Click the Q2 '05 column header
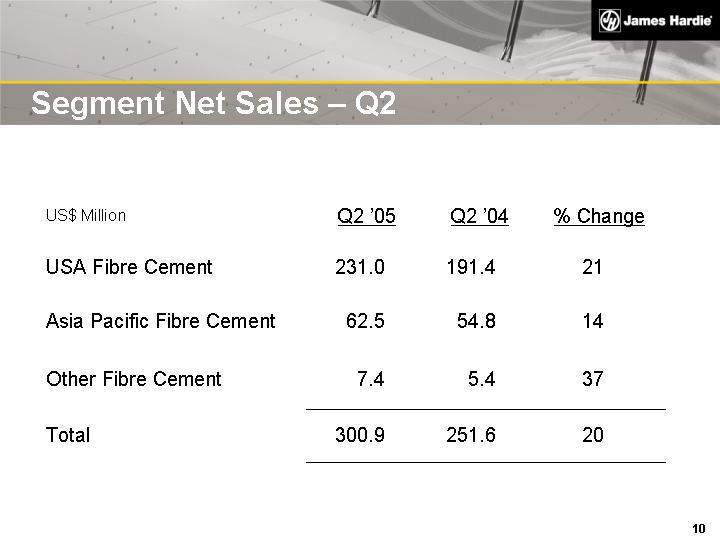The height and width of the screenshot is (540, 720). pos(366,216)
